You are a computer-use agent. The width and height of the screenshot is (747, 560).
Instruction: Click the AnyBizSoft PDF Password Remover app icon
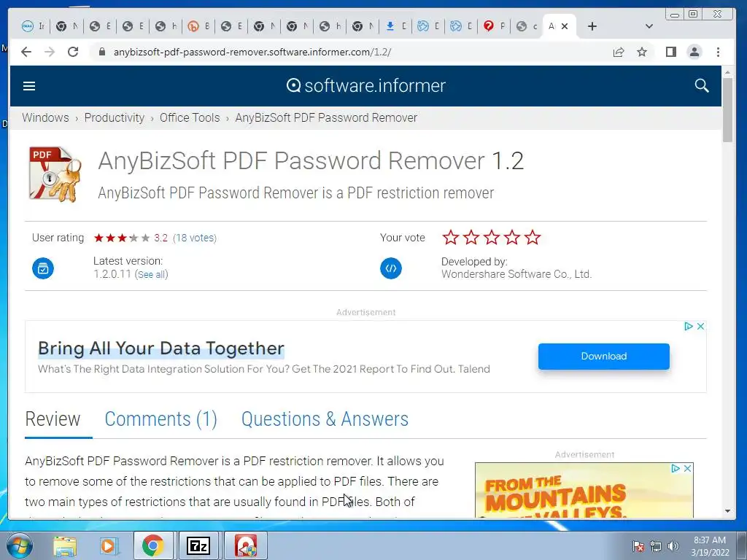(x=55, y=174)
